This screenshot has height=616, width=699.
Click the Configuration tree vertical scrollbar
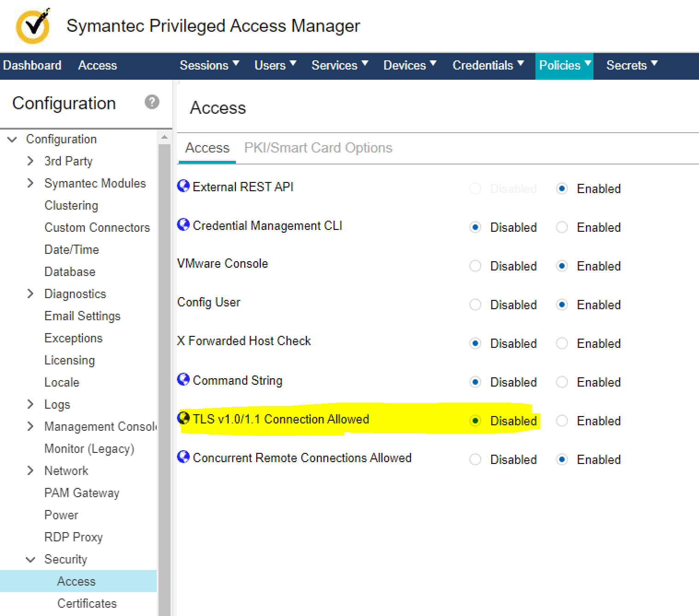click(x=164, y=369)
